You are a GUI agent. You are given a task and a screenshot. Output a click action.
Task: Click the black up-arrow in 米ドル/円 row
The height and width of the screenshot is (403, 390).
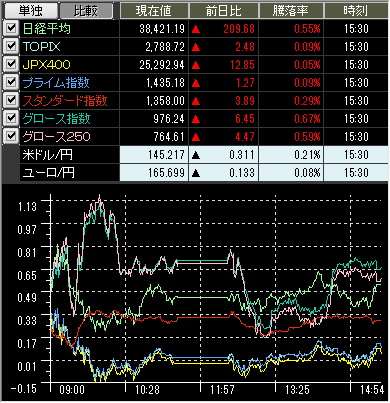[x=196, y=155]
